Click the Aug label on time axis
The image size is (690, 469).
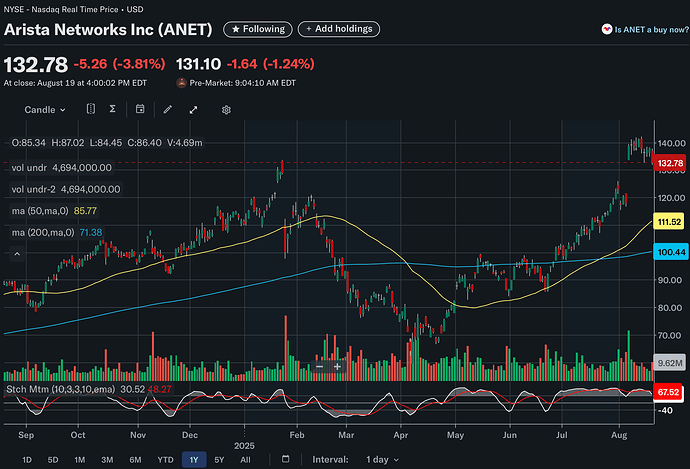point(619,435)
